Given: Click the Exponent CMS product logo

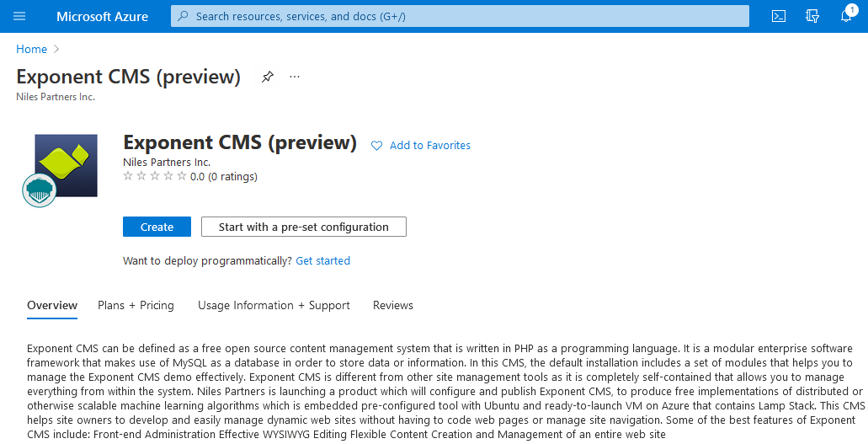Looking at the screenshot, I should pyautogui.click(x=66, y=166).
